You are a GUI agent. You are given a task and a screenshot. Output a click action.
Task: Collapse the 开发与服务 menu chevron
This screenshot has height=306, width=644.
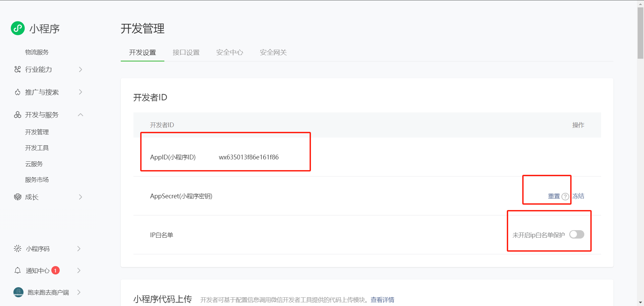pyautogui.click(x=80, y=115)
